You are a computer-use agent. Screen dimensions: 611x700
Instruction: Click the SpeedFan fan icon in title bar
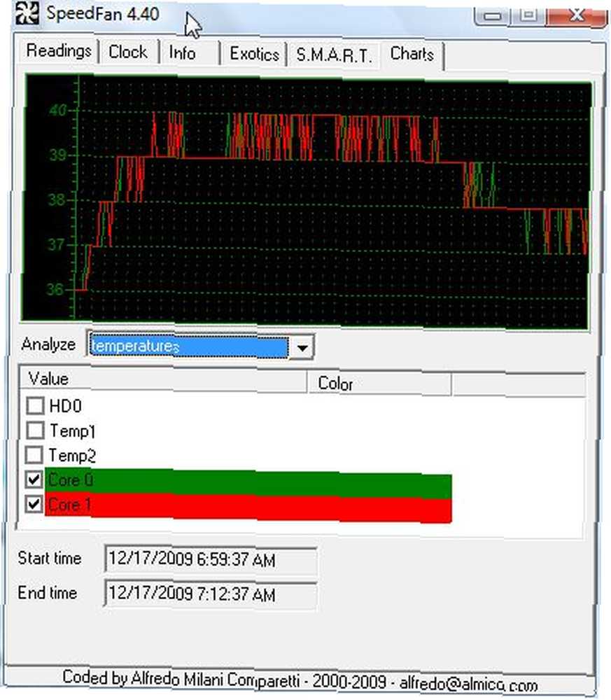click(x=27, y=13)
